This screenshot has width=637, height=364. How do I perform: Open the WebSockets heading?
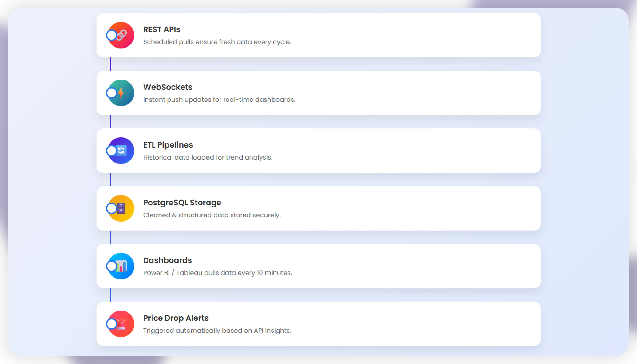(168, 87)
